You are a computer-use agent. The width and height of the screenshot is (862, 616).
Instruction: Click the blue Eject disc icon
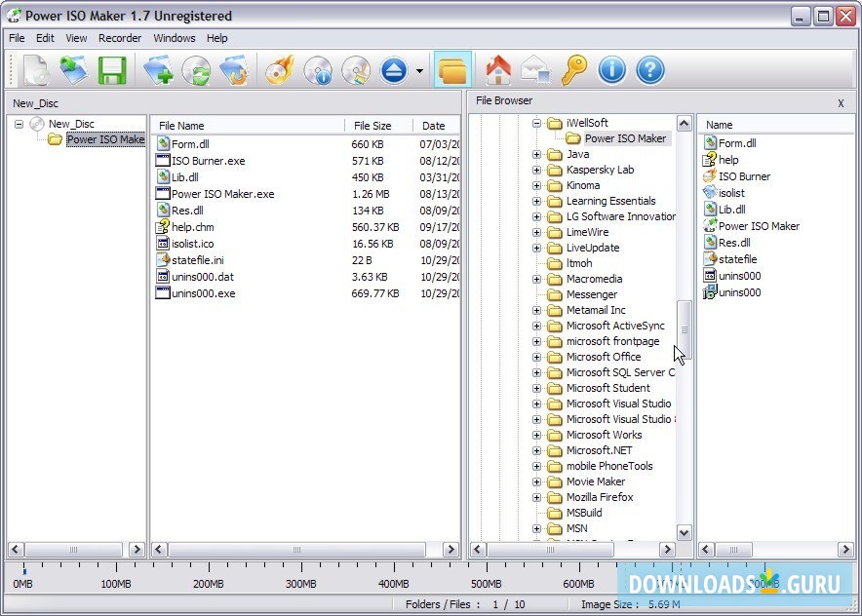(x=394, y=70)
